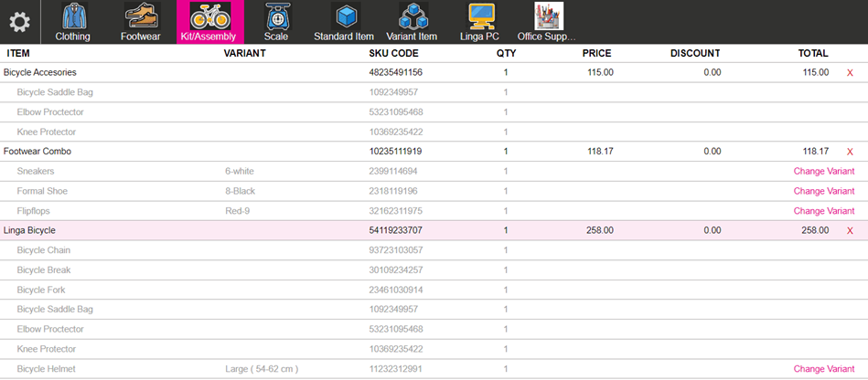Click the Linga Bicycle price 258.00
868x380 pixels.
pos(599,231)
